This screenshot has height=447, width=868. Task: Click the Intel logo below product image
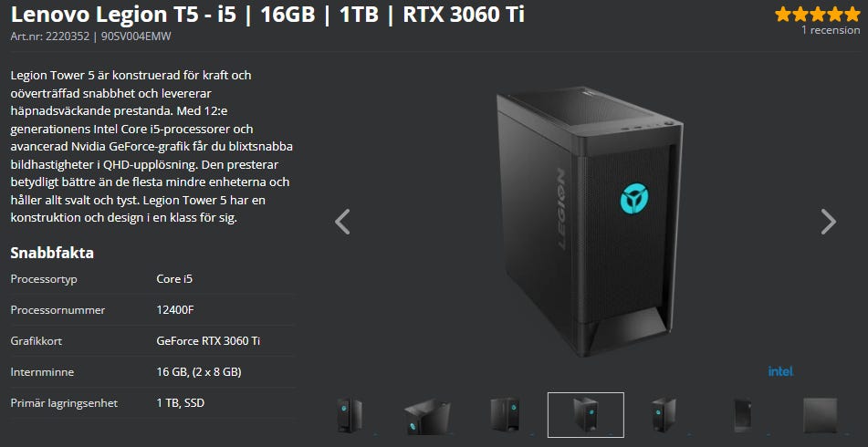[780, 371]
